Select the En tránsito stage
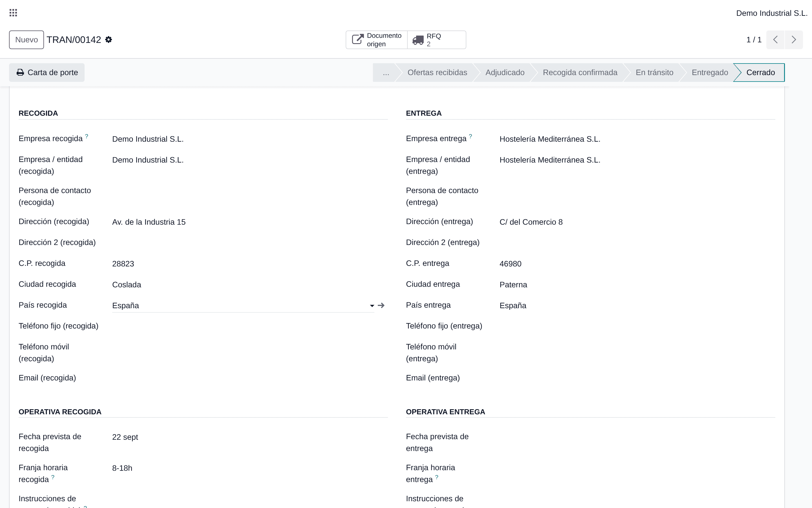Viewport: 812px width, 508px height. (654, 73)
